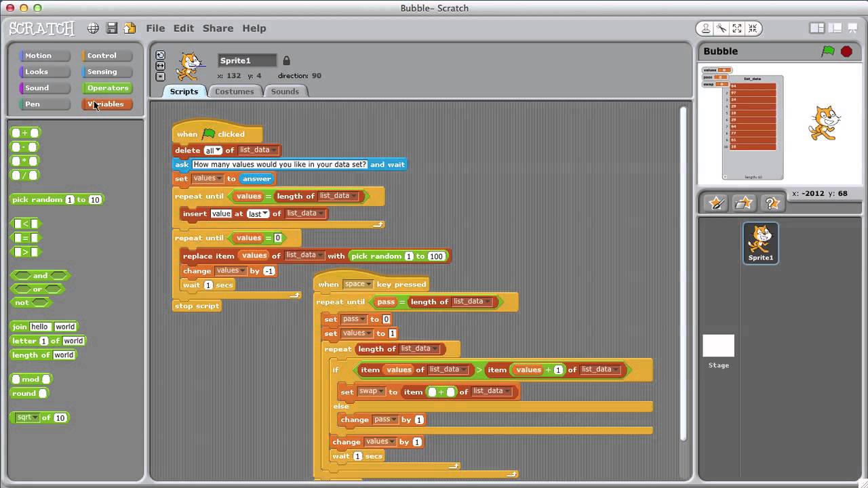Save project with the floppy disk icon

[112, 28]
